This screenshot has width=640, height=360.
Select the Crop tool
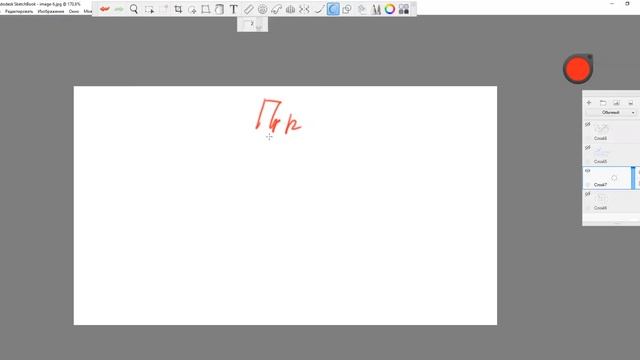click(178, 9)
